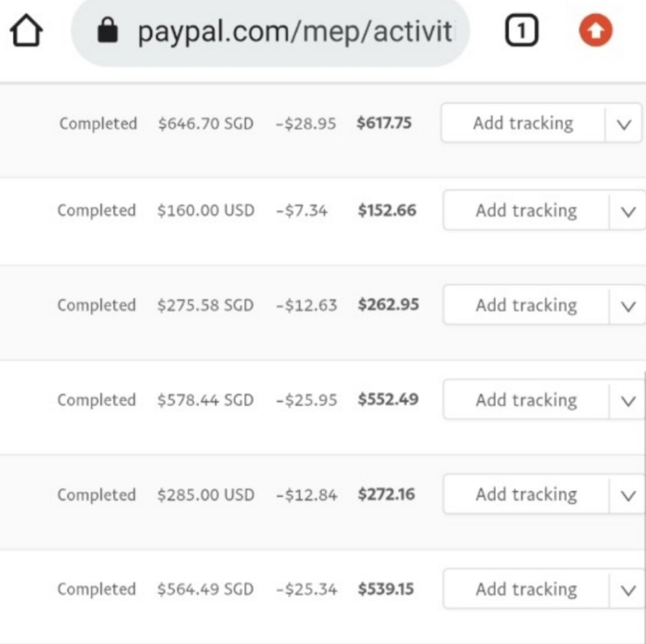Screen dimensions: 646x644
Task: Tap the red update arrow icon
Action: tap(596, 30)
